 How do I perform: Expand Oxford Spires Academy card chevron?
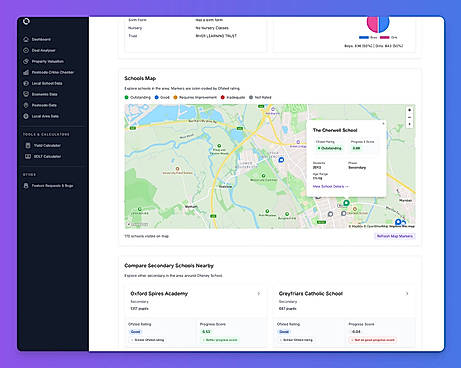tap(259, 294)
